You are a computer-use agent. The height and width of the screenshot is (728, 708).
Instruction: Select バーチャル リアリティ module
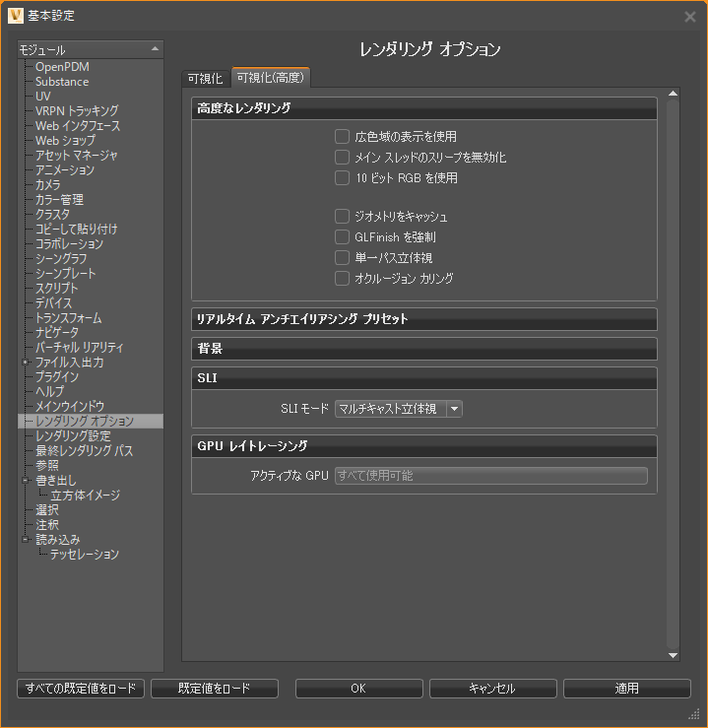pos(80,348)
